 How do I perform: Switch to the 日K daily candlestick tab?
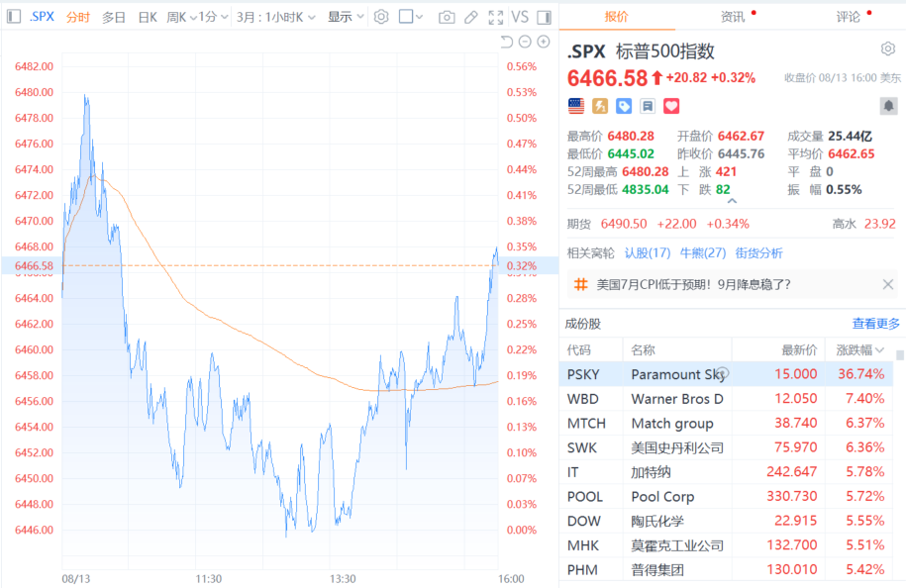pos(148,18)
